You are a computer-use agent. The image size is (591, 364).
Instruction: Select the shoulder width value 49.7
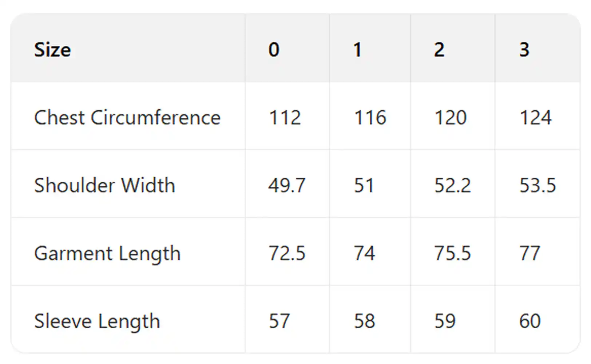pos(287,185)
